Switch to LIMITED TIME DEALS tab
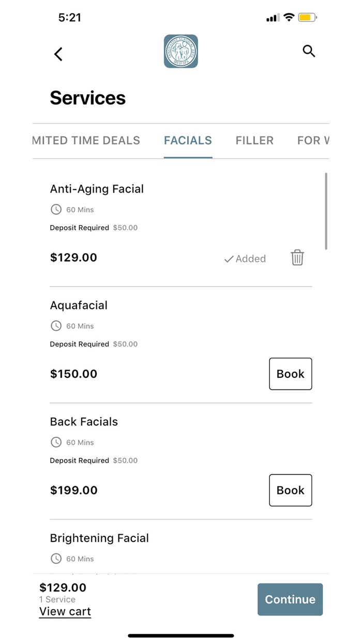Viewport: 362px width, 644px height. 86,140
